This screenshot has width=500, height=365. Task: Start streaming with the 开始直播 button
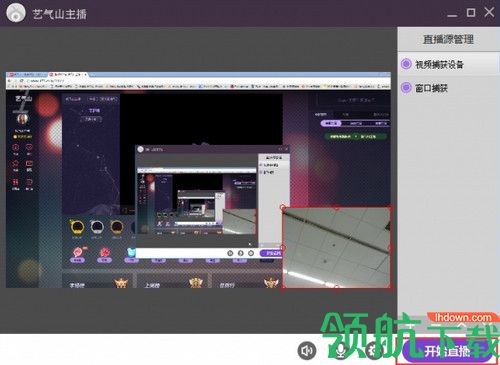pos(447,351)
